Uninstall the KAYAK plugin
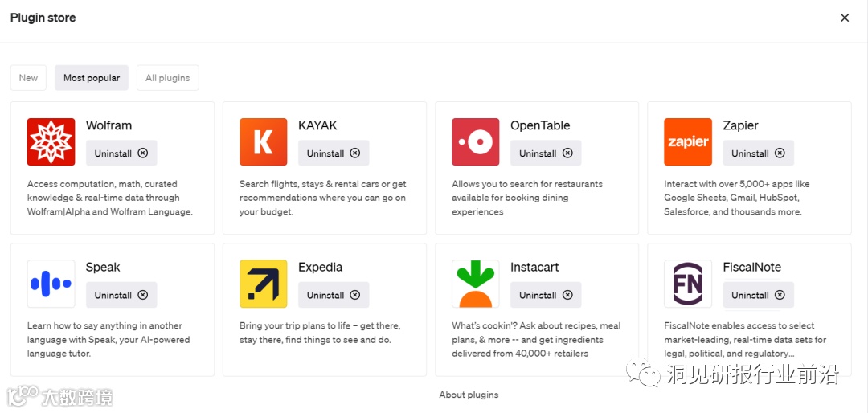The image size is (868, 413). pos(334,153)
